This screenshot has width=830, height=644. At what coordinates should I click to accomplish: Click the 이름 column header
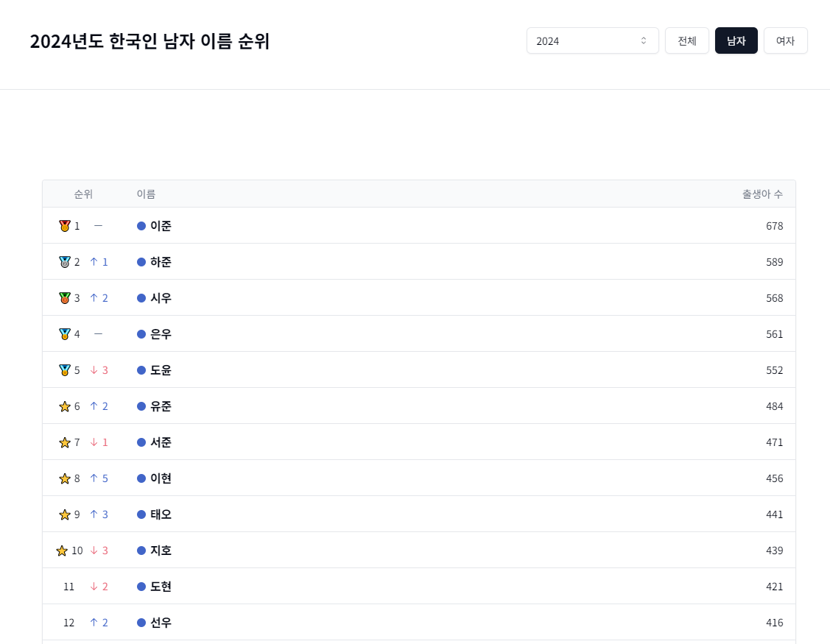146,194
